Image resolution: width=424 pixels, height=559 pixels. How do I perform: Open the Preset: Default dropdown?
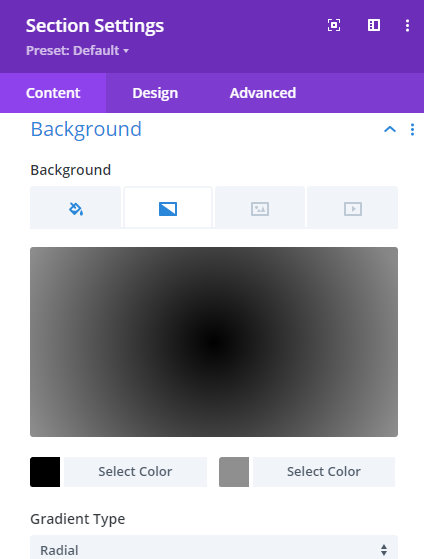click(77, 51)
